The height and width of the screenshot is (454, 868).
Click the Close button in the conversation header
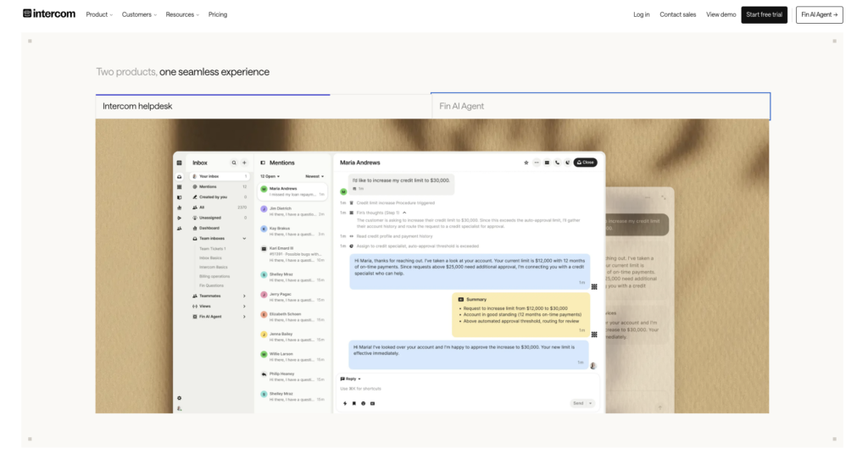(x=585, y=163)
